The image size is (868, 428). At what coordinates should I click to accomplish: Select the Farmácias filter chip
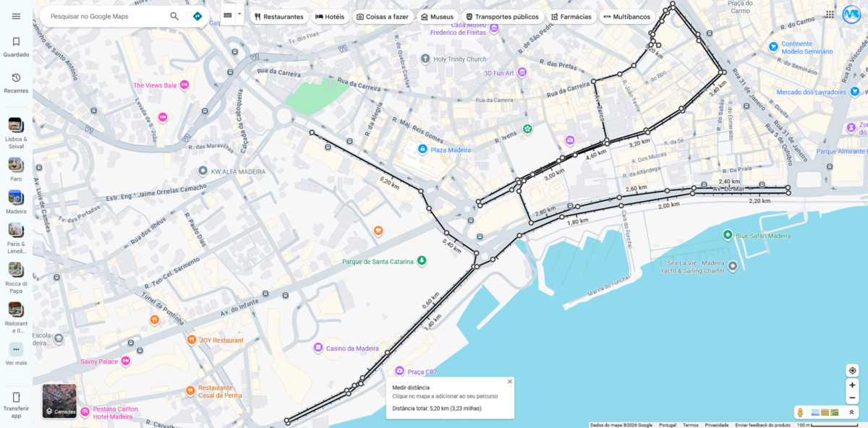pyautogui.click(x=571, y=16)
